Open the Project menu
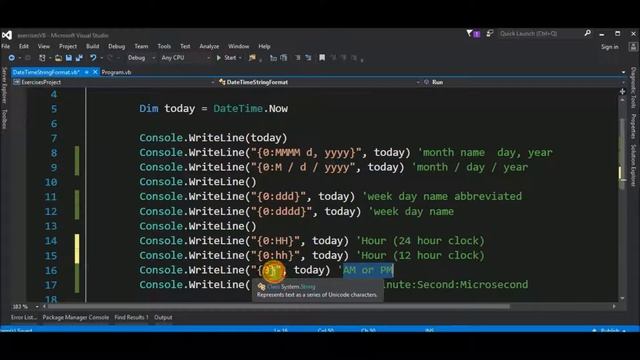The height and width of the screenshot is (360, 640). click(x=68, y=47)
